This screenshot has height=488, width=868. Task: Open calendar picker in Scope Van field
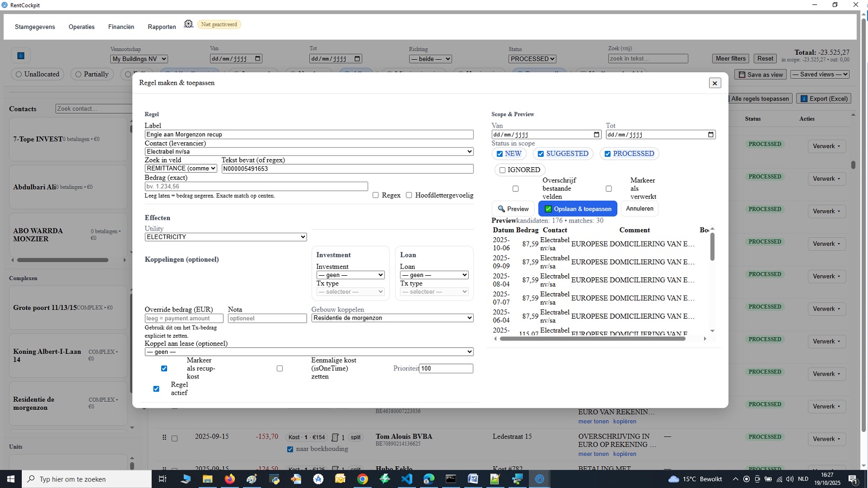point(596,135)
